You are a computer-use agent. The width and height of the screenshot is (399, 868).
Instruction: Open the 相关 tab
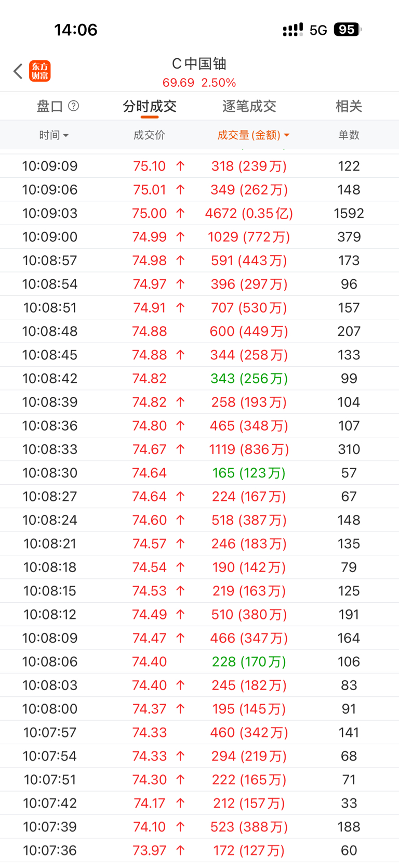pos(349,107)
